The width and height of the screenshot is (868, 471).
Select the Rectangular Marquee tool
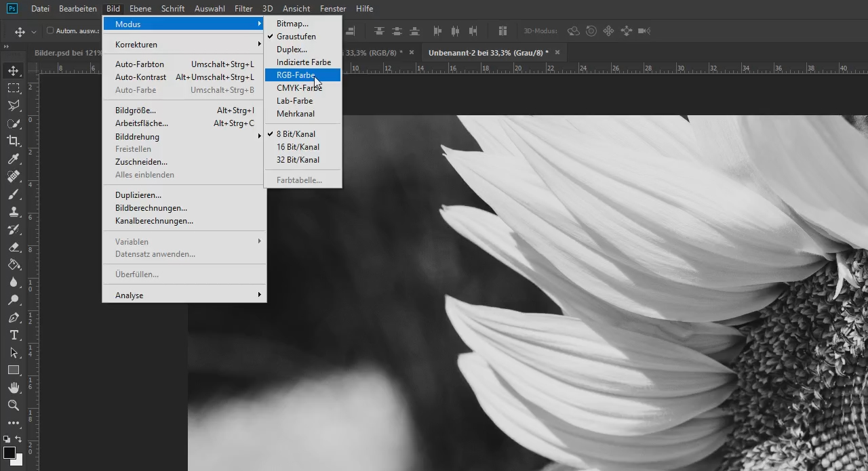tap(13, 88)
